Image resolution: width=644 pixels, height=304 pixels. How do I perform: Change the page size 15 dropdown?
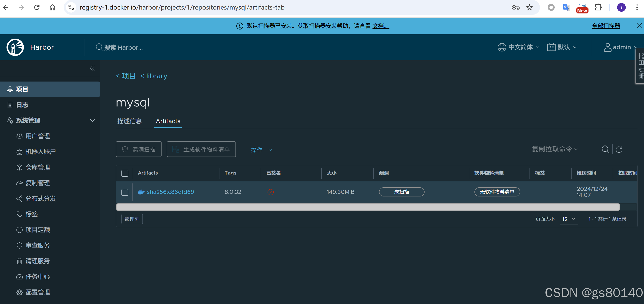pyautogui.click(x=569, y=219)
